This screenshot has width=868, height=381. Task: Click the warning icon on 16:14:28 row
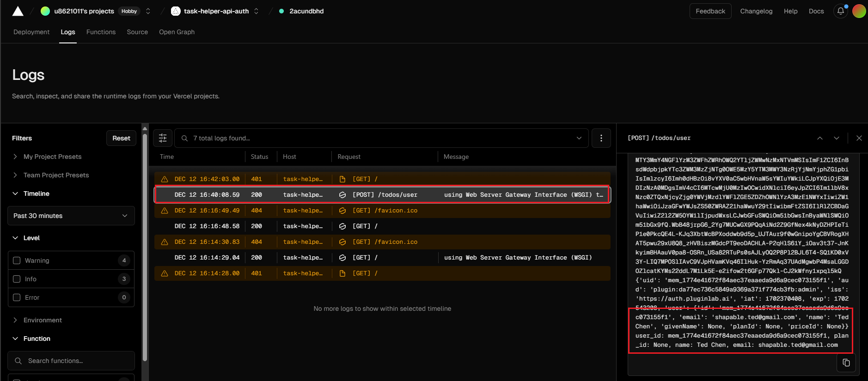[165, 273]
